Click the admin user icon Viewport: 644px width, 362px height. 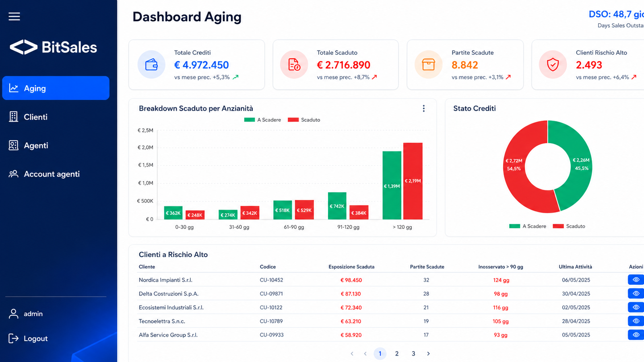coord(14,314)
